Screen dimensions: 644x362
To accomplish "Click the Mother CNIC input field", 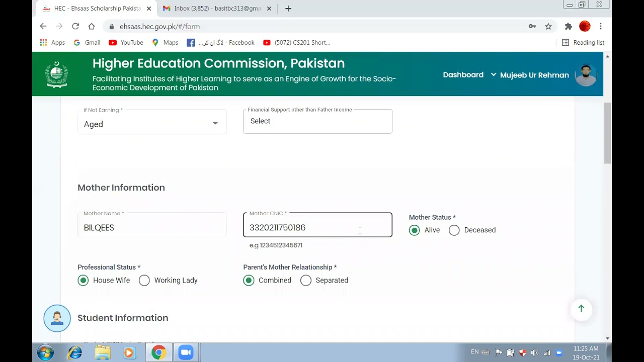I will point(317,225).
